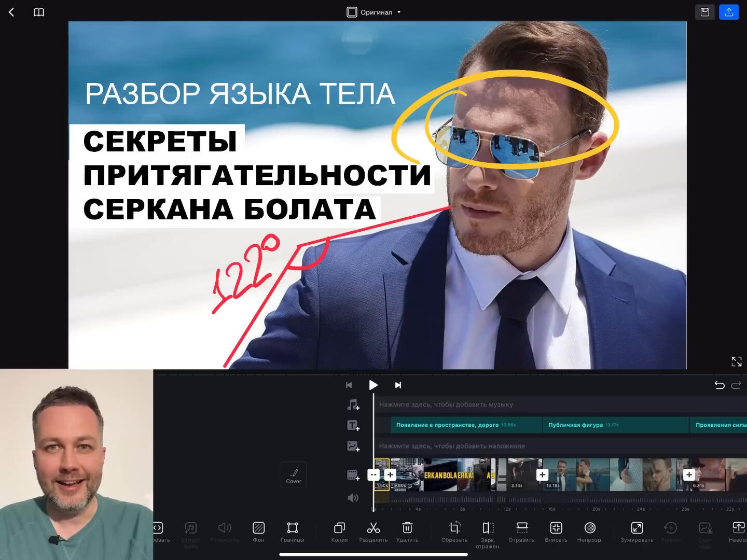Mute the video track speaker icon
The width and height of the screenshot is (747, 560).
click(x=353, y=498)
